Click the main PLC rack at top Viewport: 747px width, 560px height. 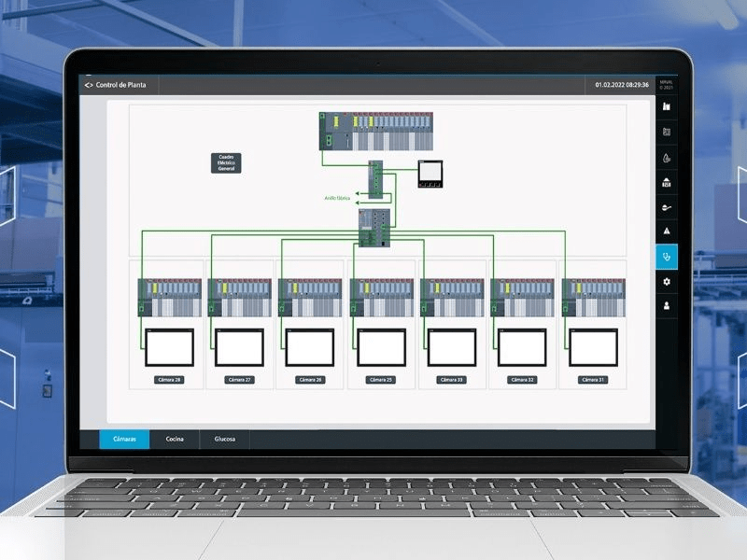tap(376, 131)
